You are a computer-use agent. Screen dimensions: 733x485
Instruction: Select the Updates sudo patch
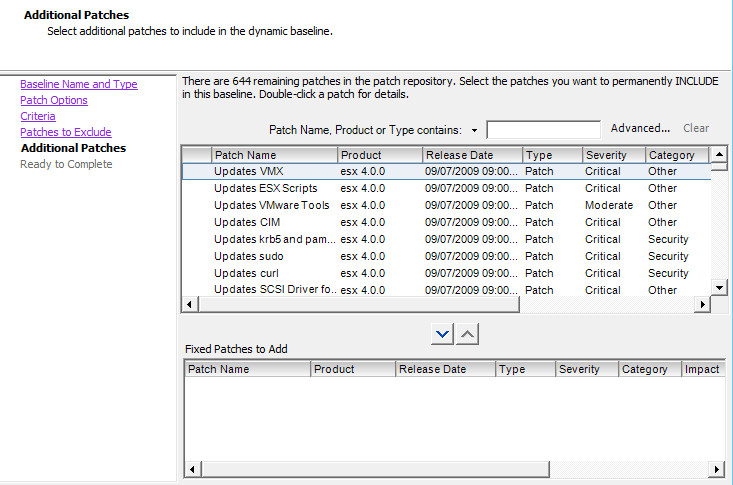coord(446,256)
